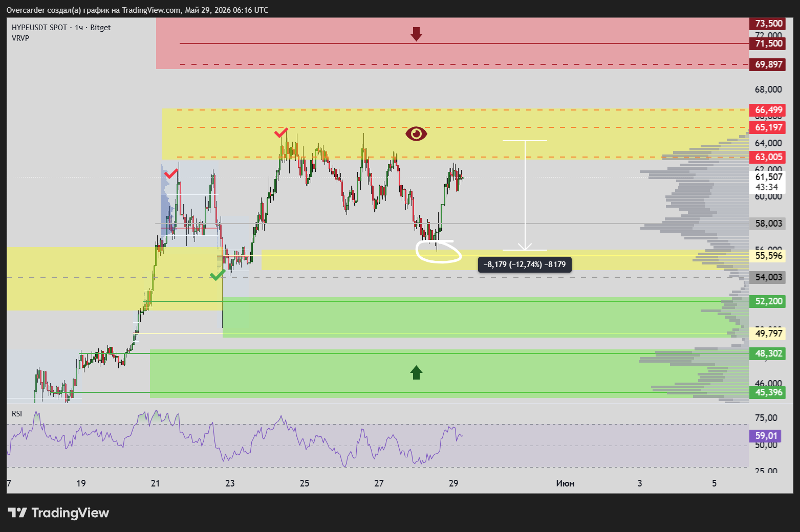This screenshot has width=800, height=532.
Task: Click the 73,500 price label
Action: click(x=768, y=24)
